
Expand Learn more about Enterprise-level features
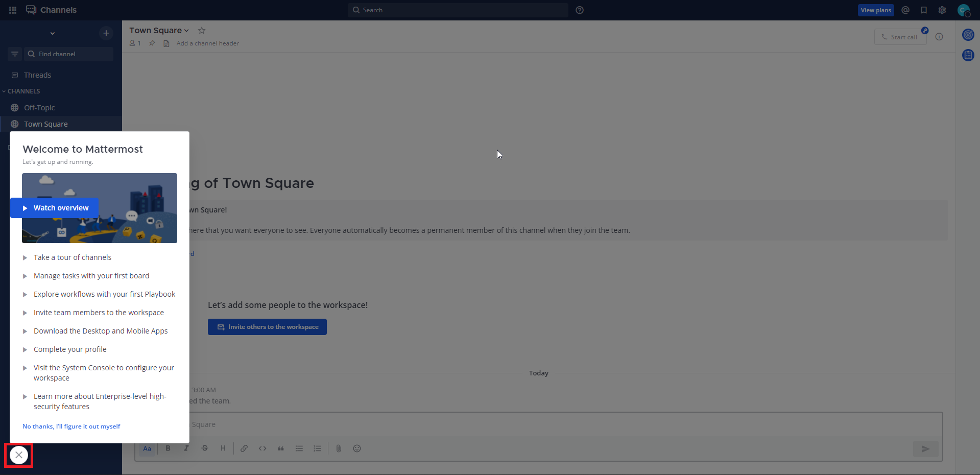[x=99, y=401]
